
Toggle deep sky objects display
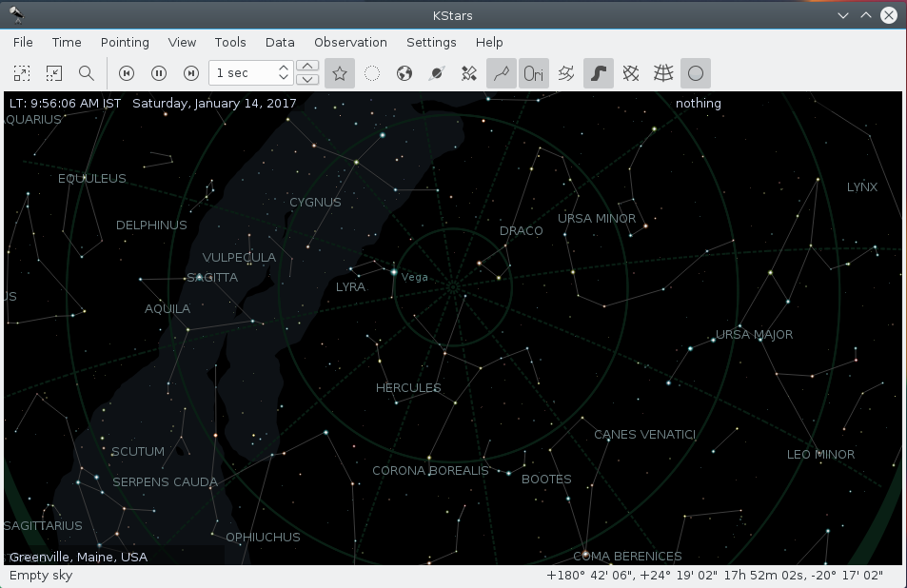tap(372, 73)
